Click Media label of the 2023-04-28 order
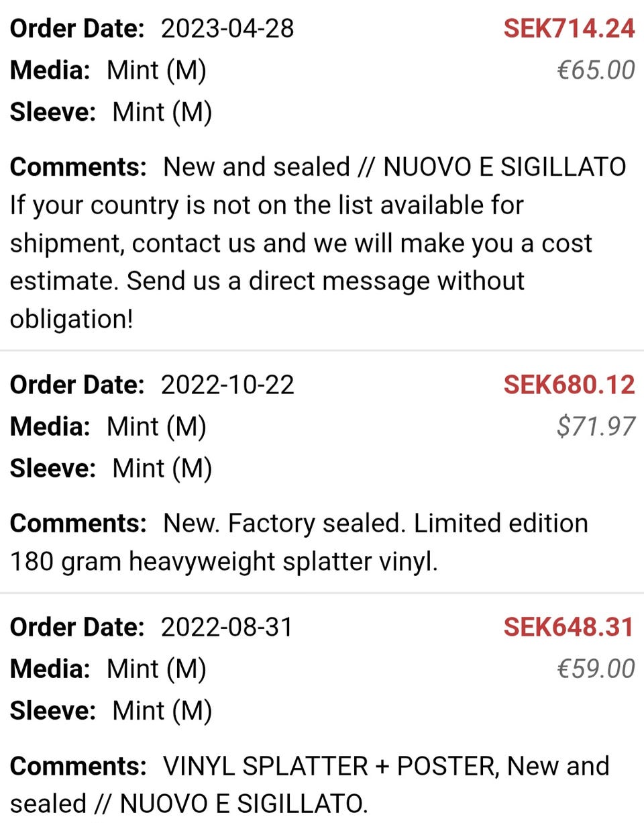 [x=50, y=70]
